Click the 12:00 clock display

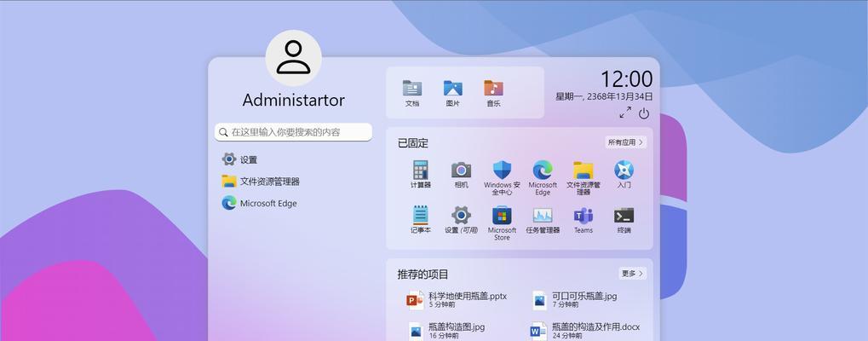click(x=626, y=79)
